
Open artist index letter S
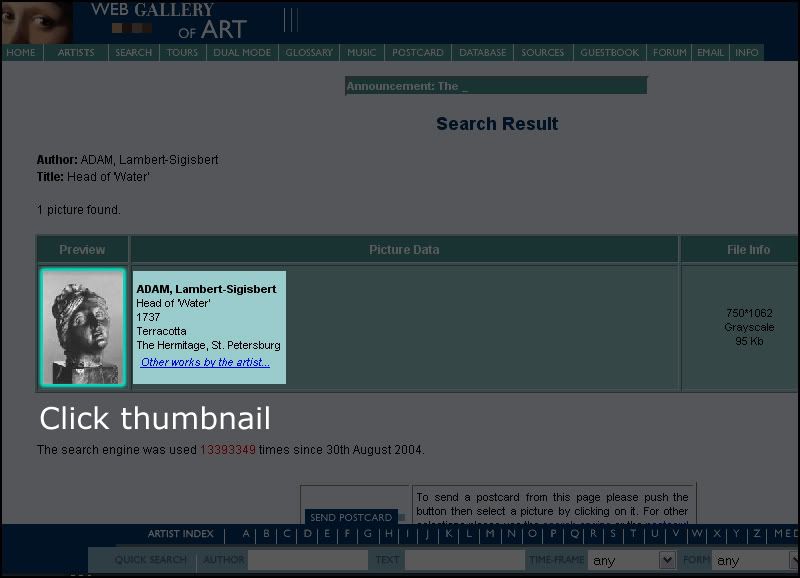613,534
